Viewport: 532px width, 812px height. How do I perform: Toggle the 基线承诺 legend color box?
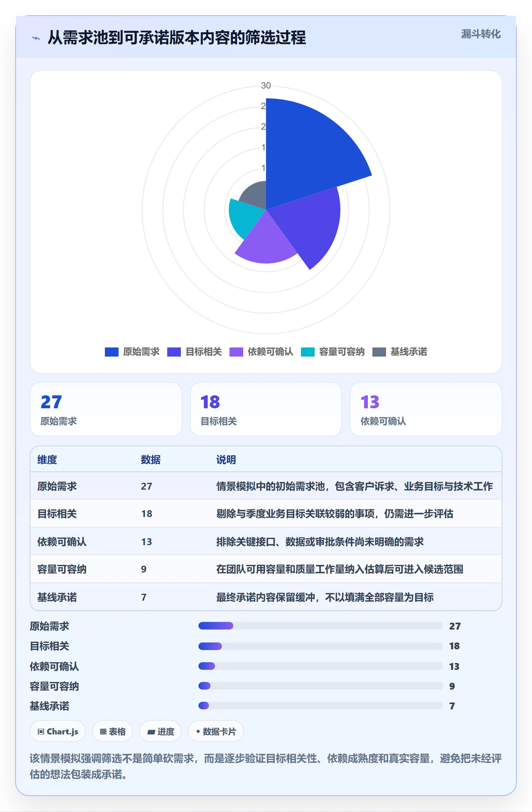click(x=379, y=352)
